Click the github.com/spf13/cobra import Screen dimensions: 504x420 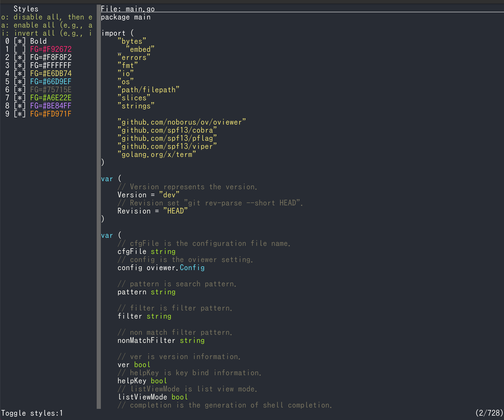(167, 130)
